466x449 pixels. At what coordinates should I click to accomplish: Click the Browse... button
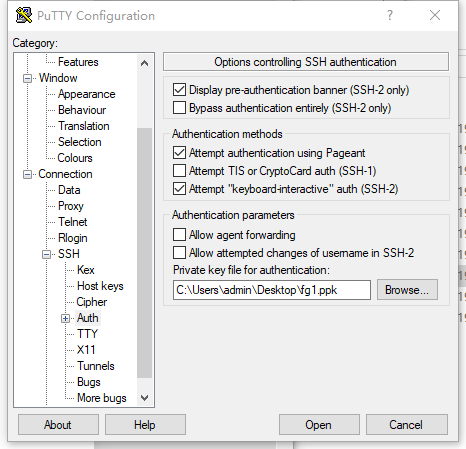[x=407, y=290]
